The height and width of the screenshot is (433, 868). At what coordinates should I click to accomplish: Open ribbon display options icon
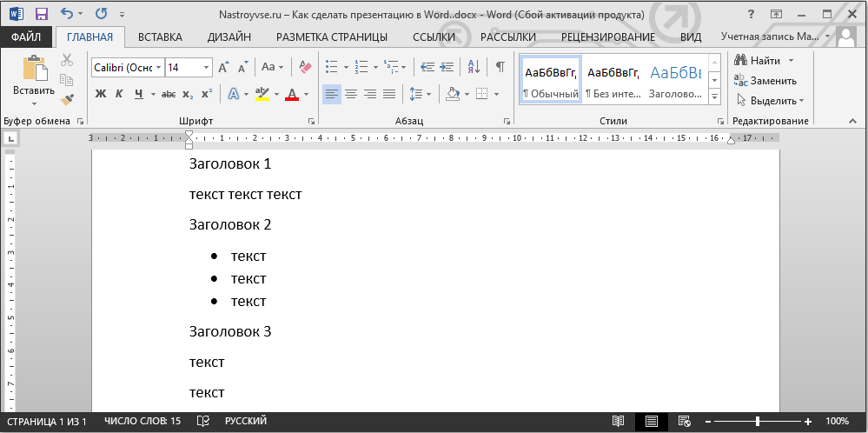(x=777, y=14)
